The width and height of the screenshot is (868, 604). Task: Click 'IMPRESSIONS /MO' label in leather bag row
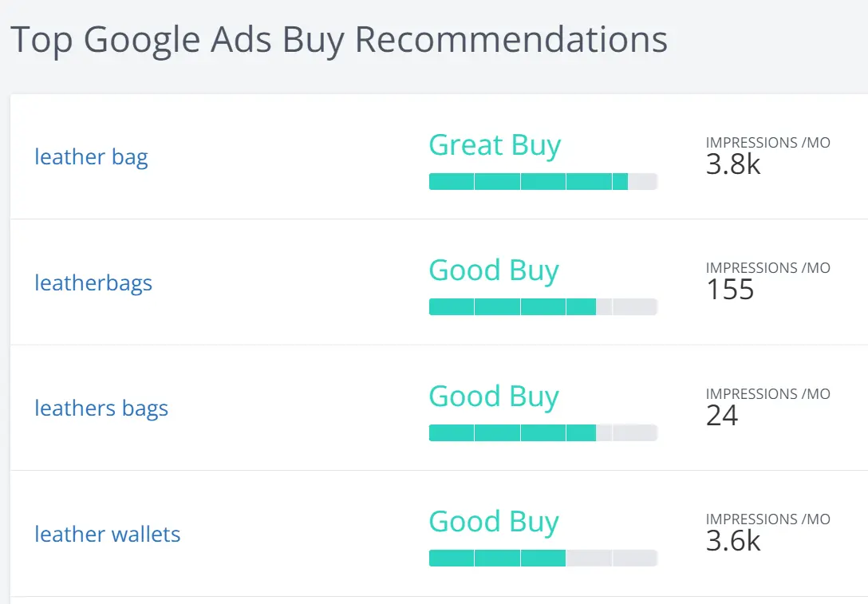pos(767,143)
